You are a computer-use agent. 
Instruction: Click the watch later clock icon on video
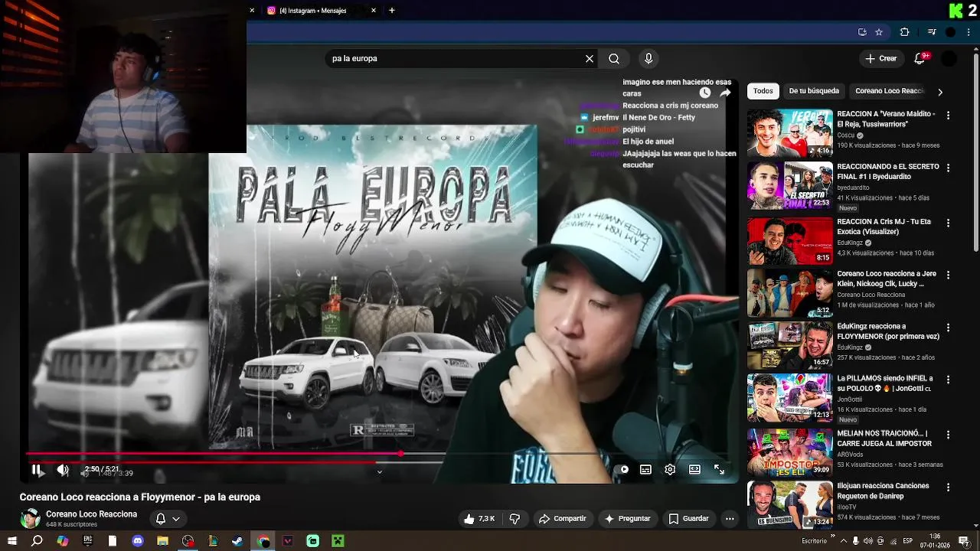[x=704, y=93]
